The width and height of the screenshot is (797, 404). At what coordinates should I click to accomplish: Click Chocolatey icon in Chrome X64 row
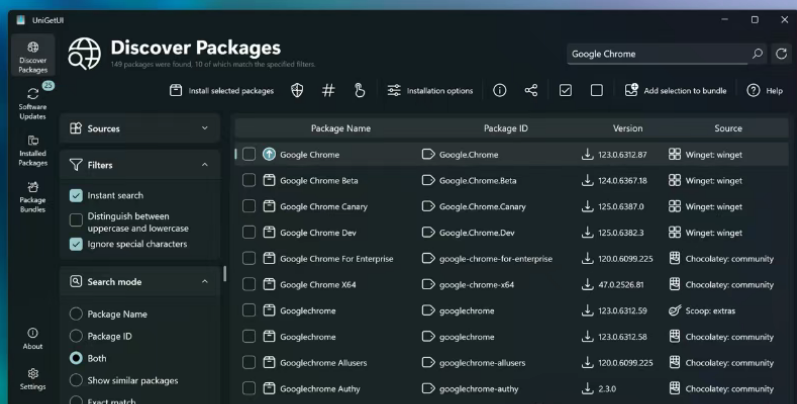coord(675,285)
